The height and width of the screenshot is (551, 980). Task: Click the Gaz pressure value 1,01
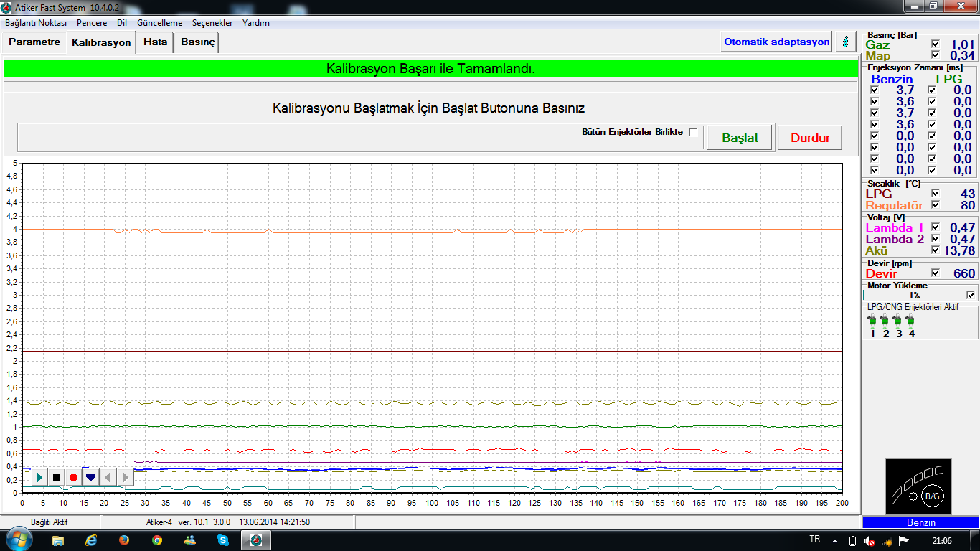pyautogui.click(x=963, y=44)
